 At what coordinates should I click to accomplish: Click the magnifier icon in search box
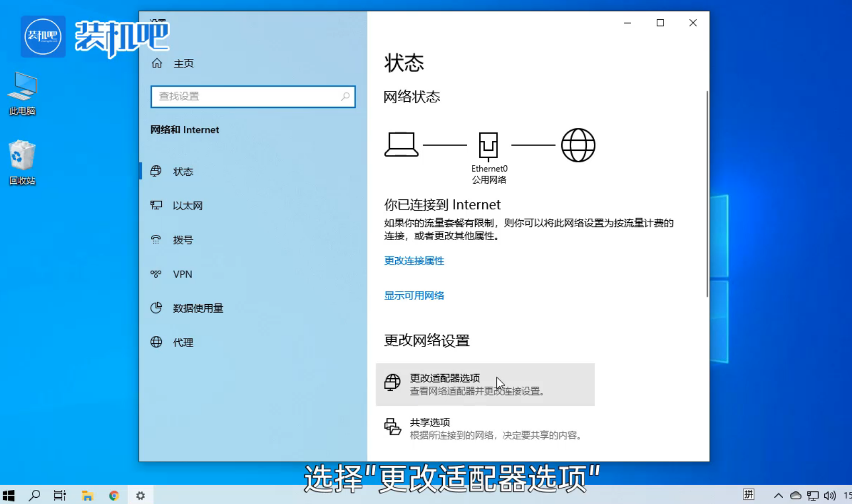pyautogui.click(x=345, y=97)
